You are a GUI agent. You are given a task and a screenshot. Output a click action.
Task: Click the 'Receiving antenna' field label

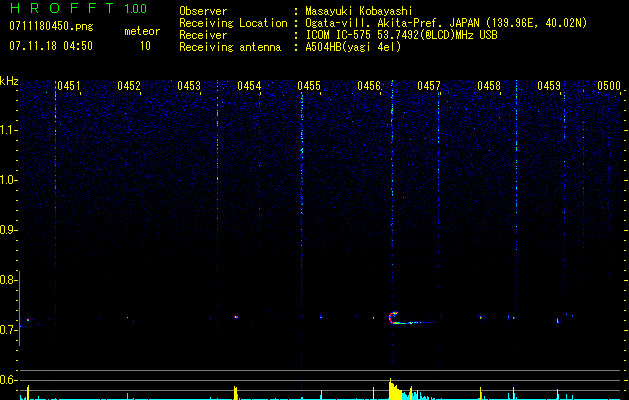pyautogui.click(x=230, y=47)
